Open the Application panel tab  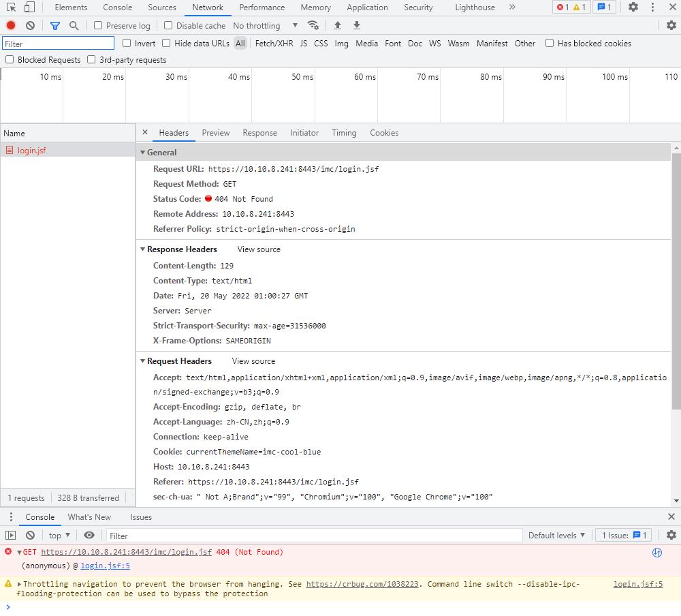[x=367, y=7]
